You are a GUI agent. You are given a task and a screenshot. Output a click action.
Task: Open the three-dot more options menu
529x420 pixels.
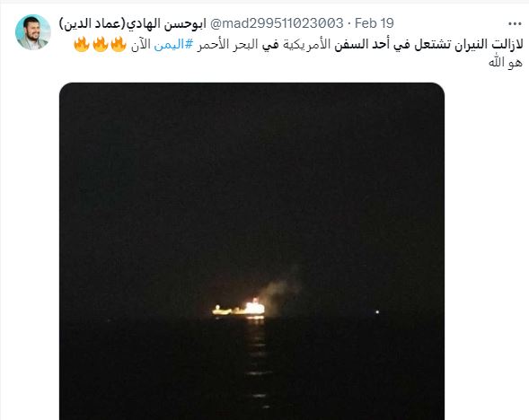point(515,24)
